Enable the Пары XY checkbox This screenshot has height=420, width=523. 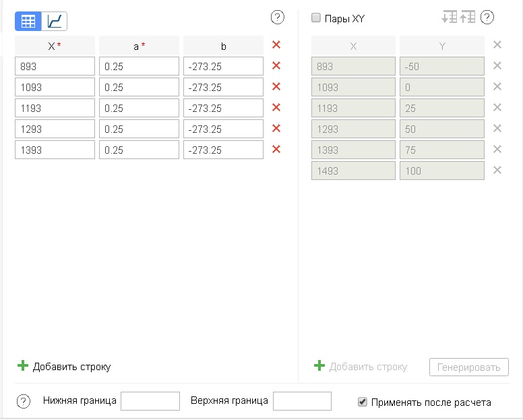(x=316, y=18)
